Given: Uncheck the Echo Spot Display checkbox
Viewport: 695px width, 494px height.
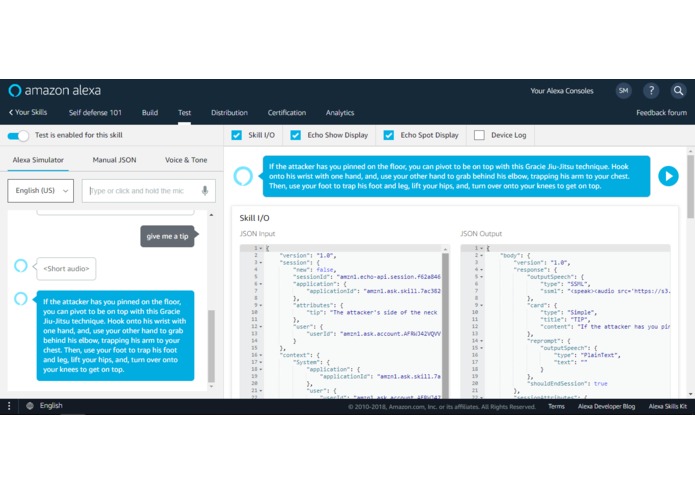Looking at the screenshot, I should point(389,135).
